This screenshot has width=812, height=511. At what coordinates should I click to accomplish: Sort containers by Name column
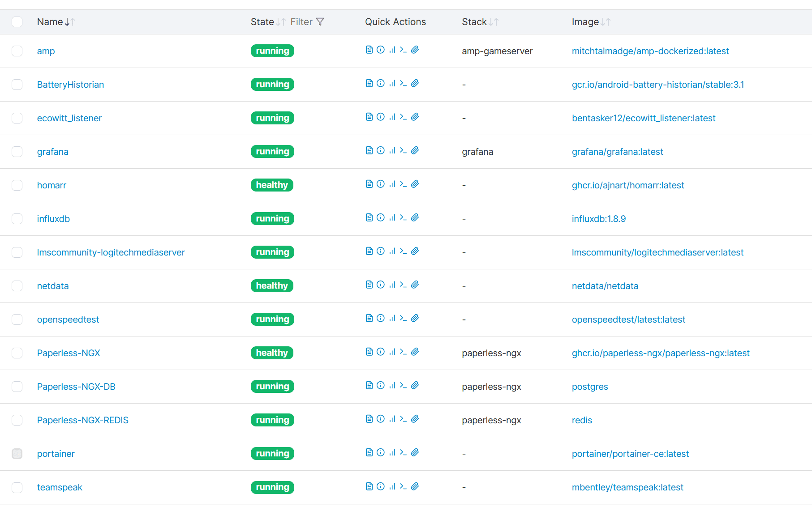[x=56, y=22]
